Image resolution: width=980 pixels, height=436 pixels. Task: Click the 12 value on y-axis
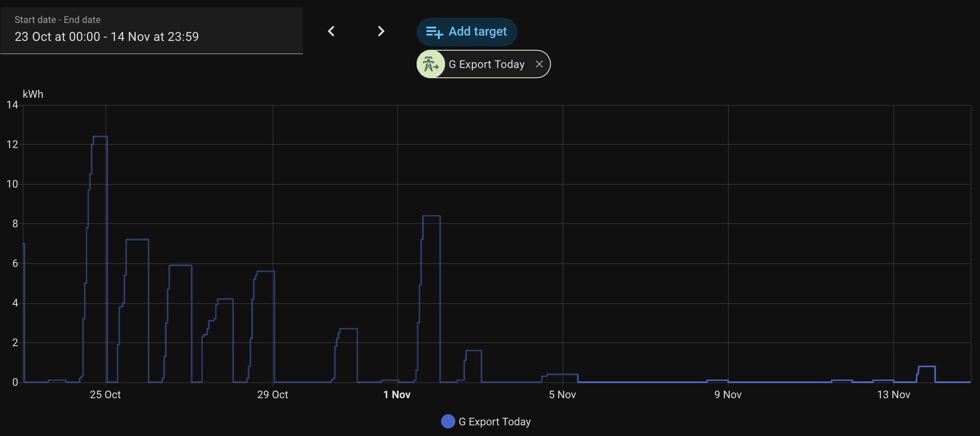12,144
